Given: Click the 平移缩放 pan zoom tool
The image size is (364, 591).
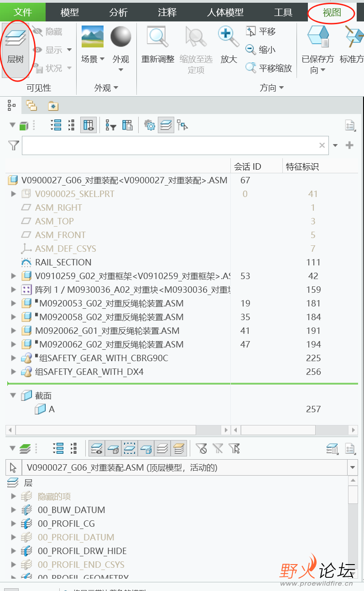Looking at the screenshot, I should point(269,68).
